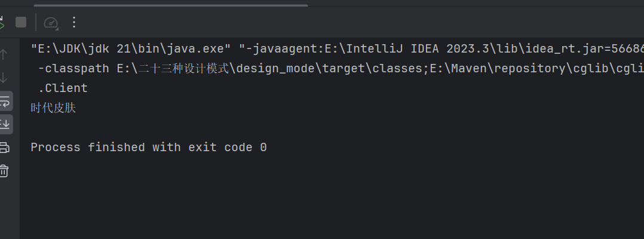
Task: Open the profiler gauge icon
Action: tap(51, 22)
